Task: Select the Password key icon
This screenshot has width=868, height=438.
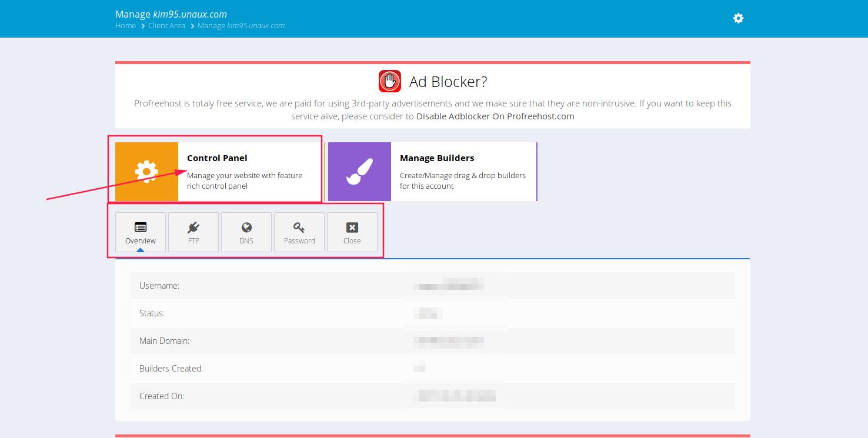Action: 299,228
